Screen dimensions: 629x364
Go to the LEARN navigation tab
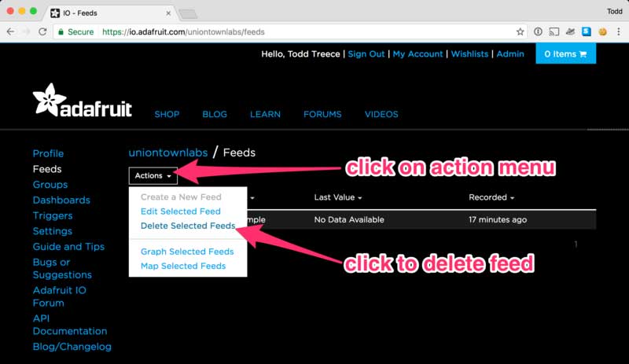click(265, 114)
